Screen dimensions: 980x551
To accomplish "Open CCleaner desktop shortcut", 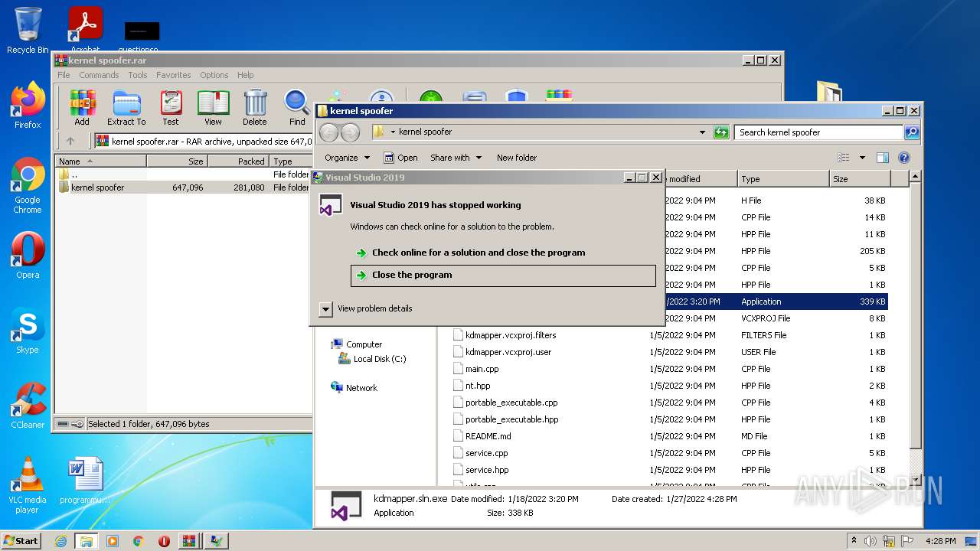I will coord(28,406).
